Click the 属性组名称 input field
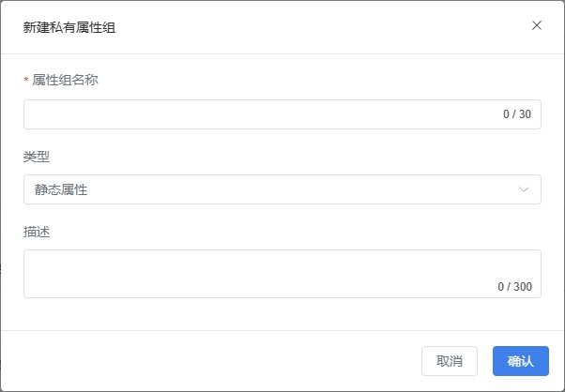This screenshot has height=392, width=565. pos(253,114)
